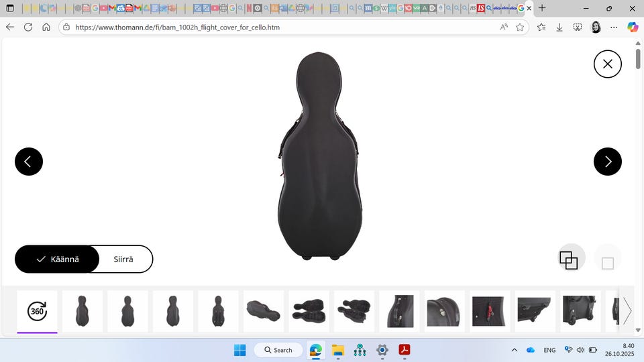The width and height of the screenshot is (644, 362).
Task: Add this page to favorites with the star icon
Action: click(x=520, y=27)
